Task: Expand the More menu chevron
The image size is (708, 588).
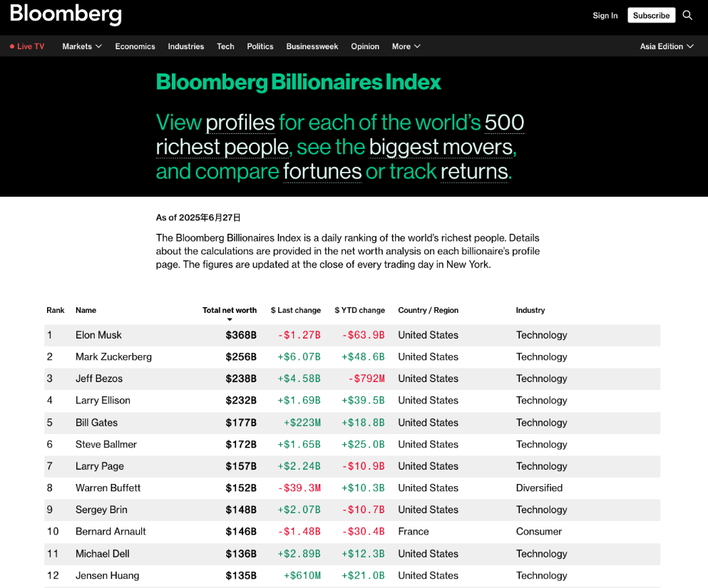Action: tap(417, 46)
